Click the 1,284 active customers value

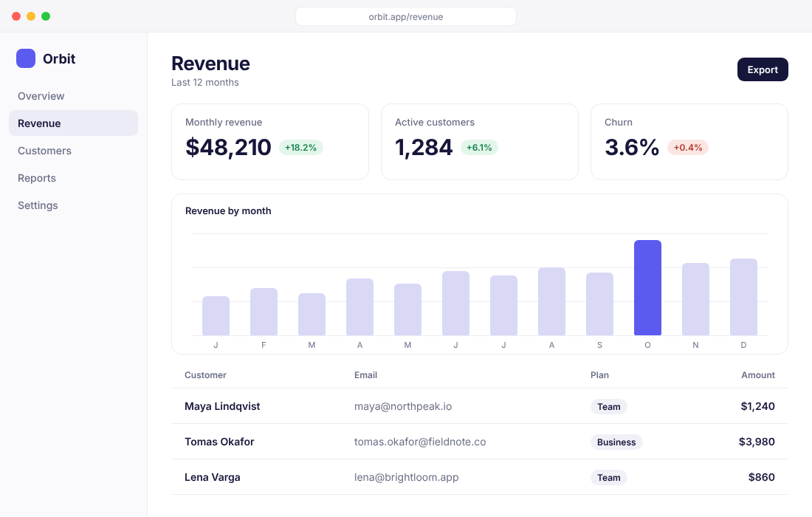click(424, 147)
